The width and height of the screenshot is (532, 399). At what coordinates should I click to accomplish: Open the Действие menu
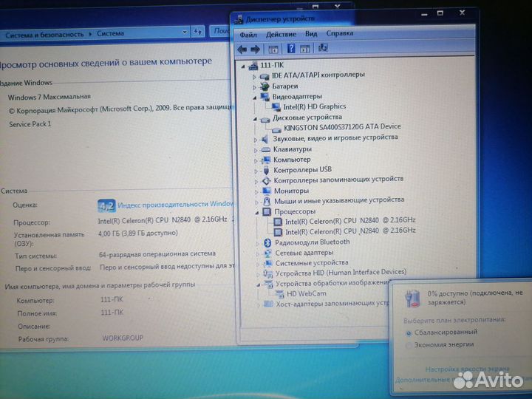tap(281, 34)
